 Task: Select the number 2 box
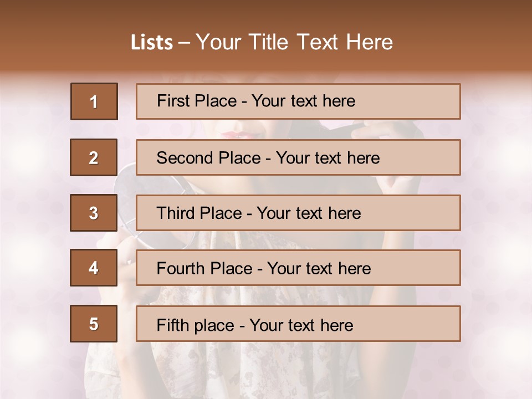(x=94, y=157)
